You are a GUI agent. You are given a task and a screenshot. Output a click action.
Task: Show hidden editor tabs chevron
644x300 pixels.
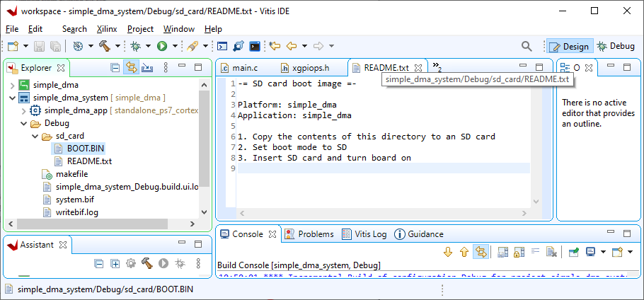[x=437, y=67]
